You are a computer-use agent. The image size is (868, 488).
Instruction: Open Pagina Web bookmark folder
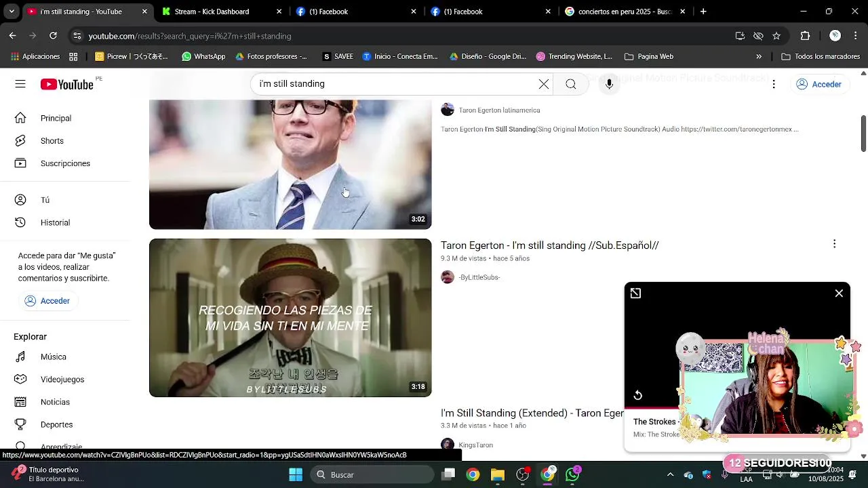[x=649, y=56]
